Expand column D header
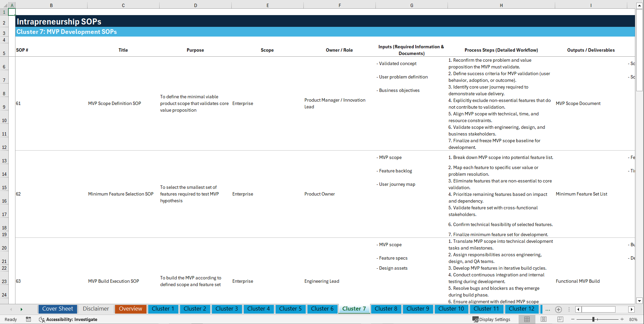This screenshot has width=644, height=324. pyautogui.click(x=195, y=5)
